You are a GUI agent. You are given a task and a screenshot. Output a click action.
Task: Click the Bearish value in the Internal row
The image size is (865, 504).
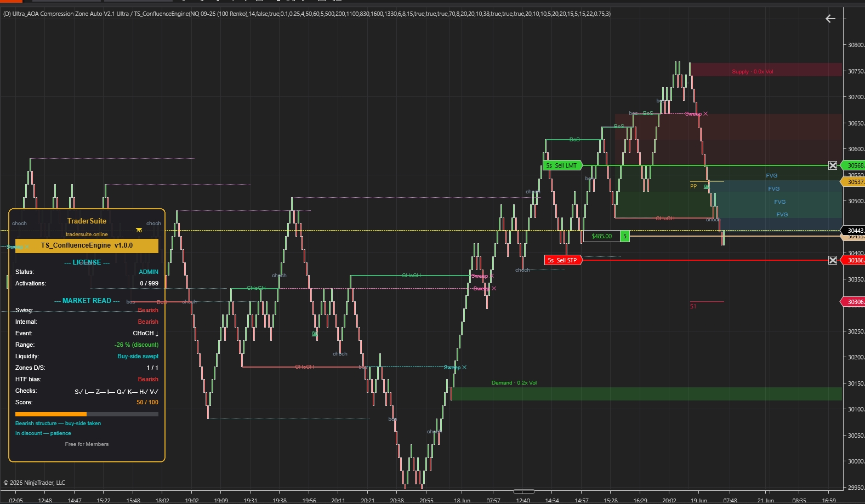click(x=148, y=322)
